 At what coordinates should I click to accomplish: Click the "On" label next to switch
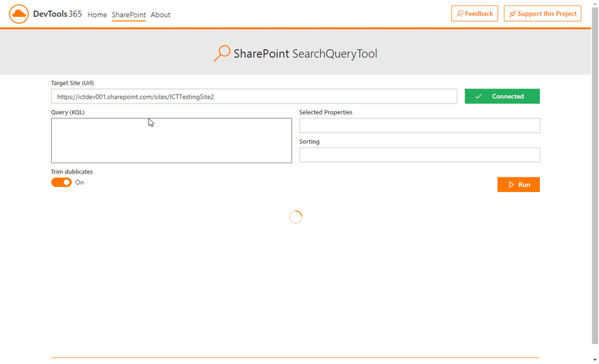[80, 182]
